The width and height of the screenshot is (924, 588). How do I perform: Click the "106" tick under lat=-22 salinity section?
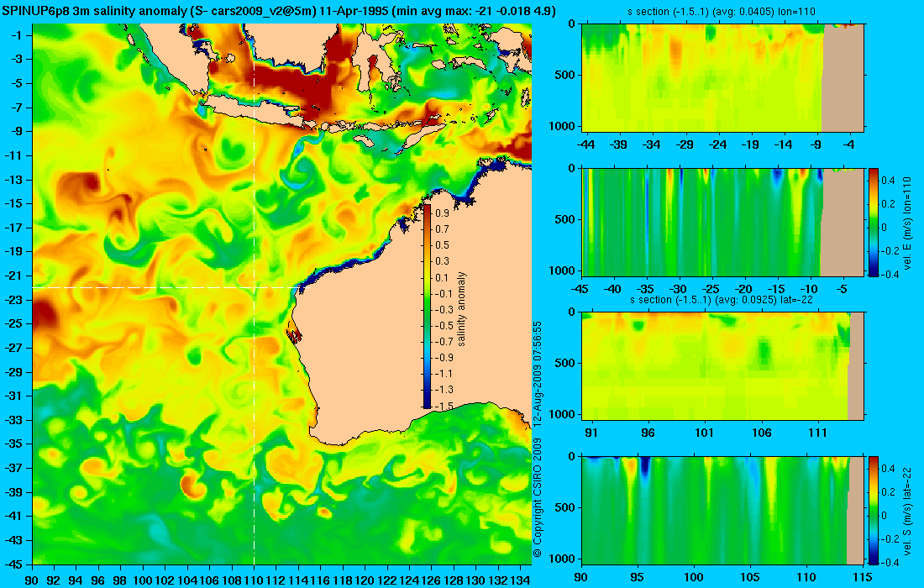761,433
